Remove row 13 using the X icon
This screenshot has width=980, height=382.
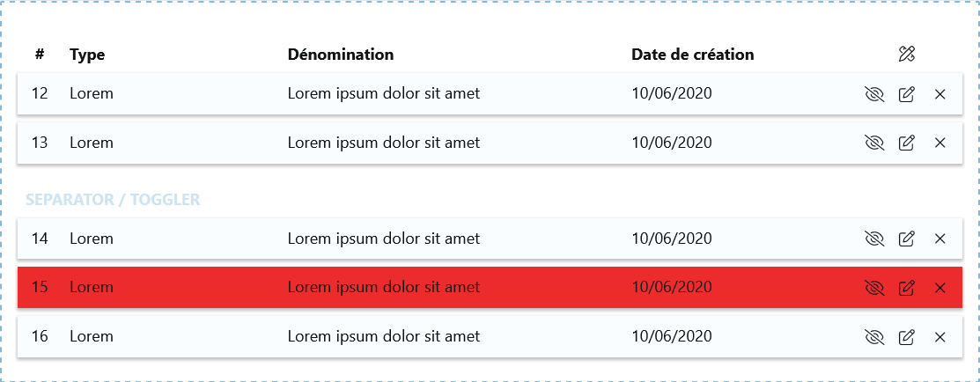[x=939, y=143]
